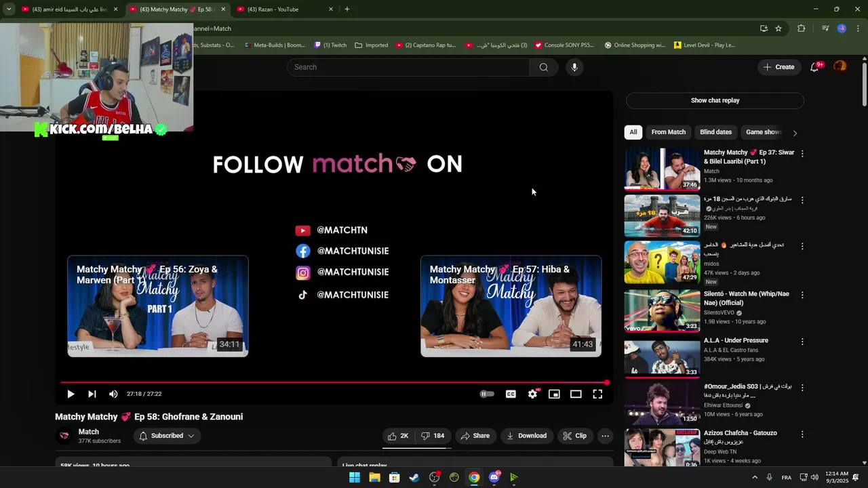Open the Imported bookmarks folder
This screenshot has height=488, width=868.
tap(372, 45)
